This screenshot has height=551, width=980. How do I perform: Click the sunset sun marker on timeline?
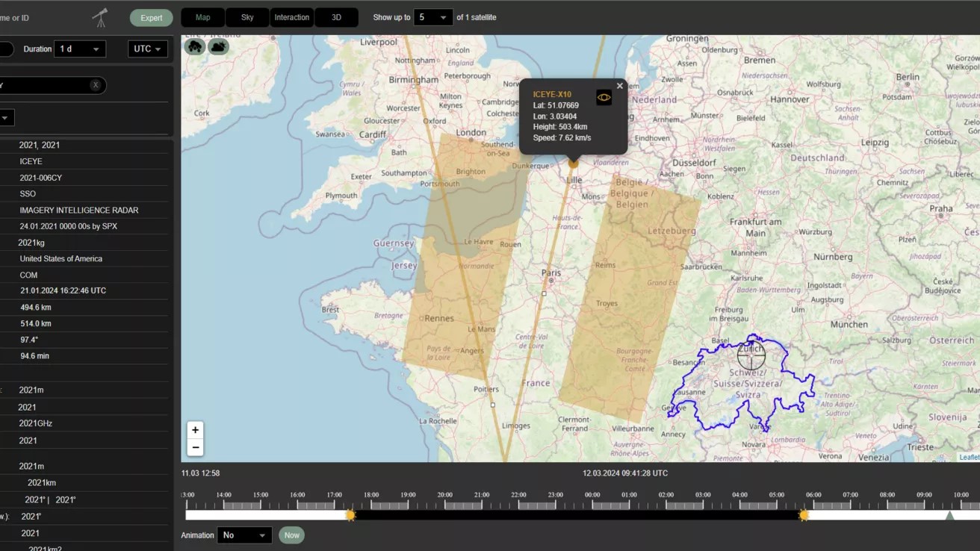coord(350,515)
